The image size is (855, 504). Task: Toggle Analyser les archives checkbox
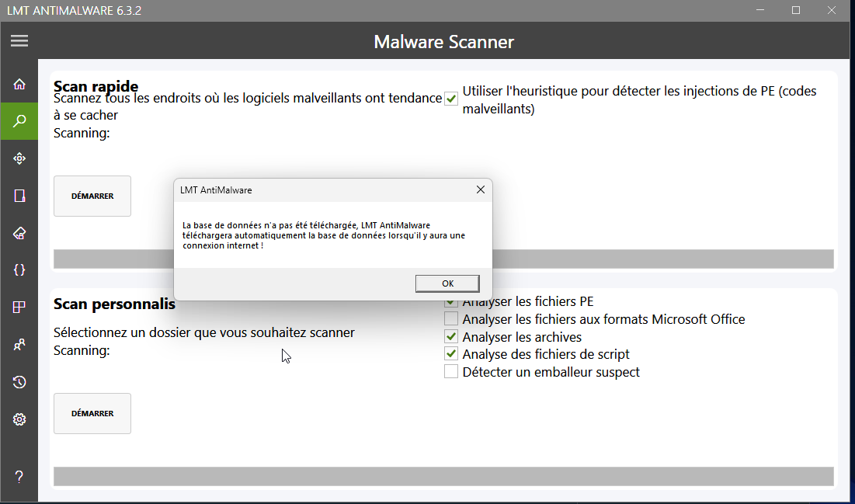click(451, 336)
